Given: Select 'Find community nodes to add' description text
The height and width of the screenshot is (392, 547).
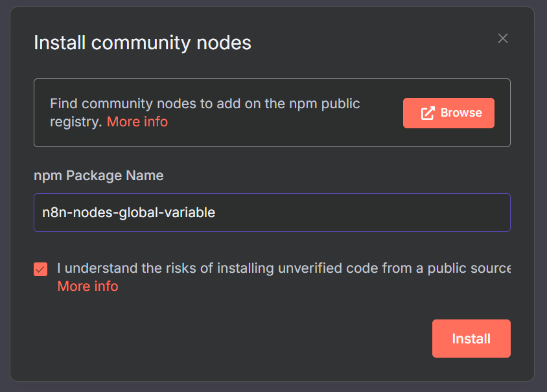Looking at the screenshot, I should (x=205, y=112).
